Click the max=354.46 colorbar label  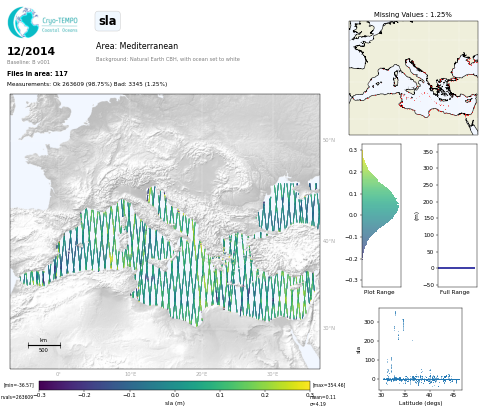329,385
